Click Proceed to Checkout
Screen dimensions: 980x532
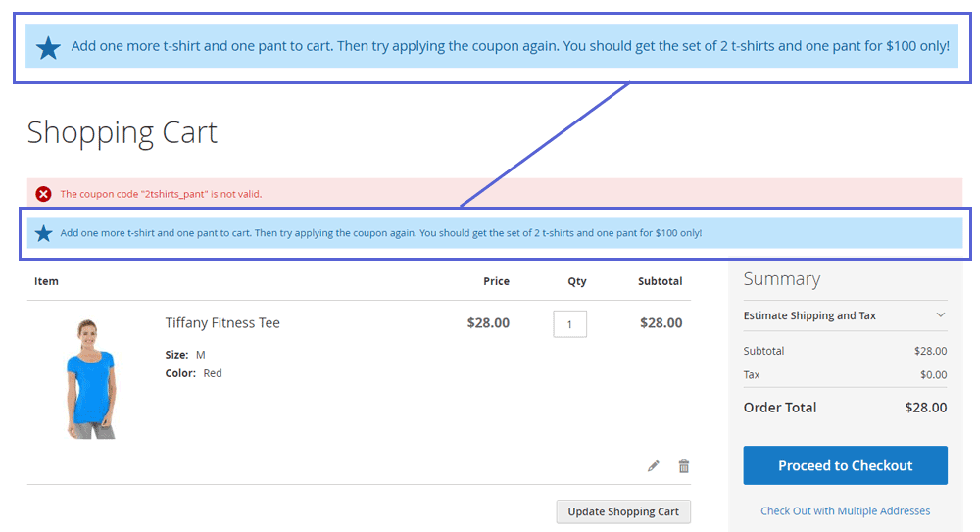[x=845, y=465]
